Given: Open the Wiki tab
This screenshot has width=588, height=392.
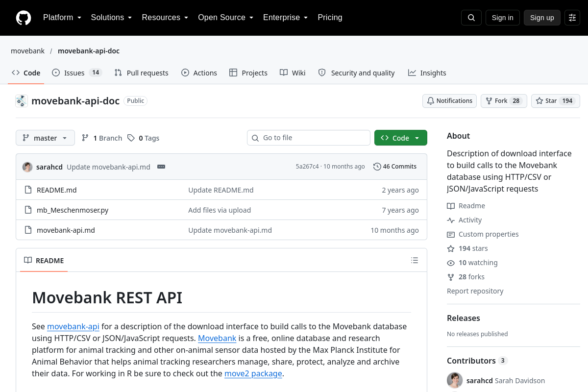Looking at the screenshot, I should [293, 73].
